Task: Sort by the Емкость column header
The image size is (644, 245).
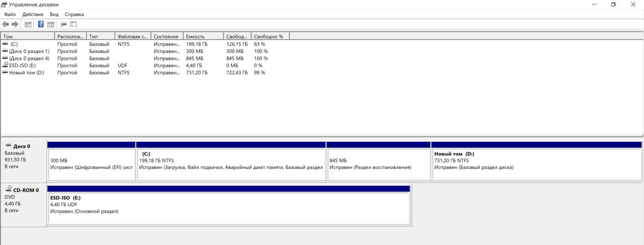Action: (x=203, y=36)
